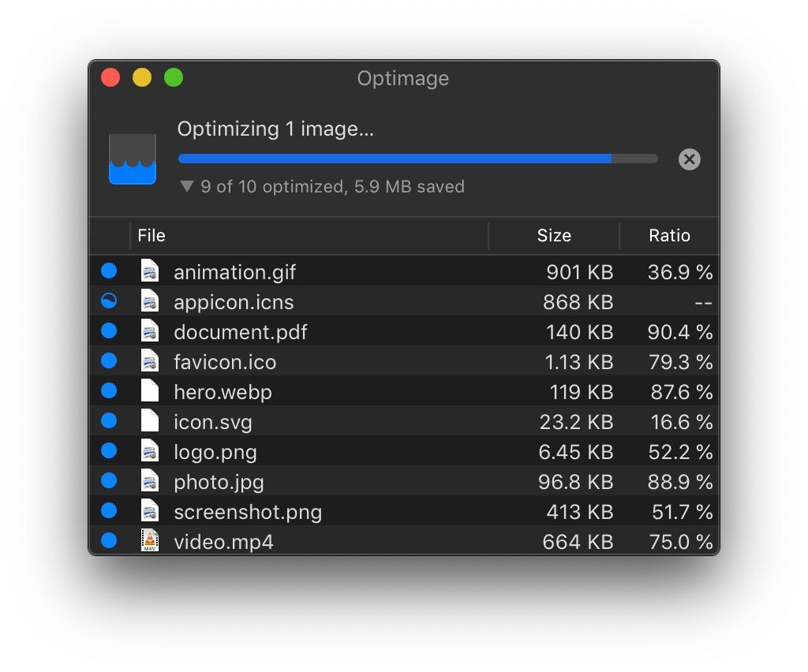Collapse the details disclosure triangle
808x672 pixels.
point(186,186)
